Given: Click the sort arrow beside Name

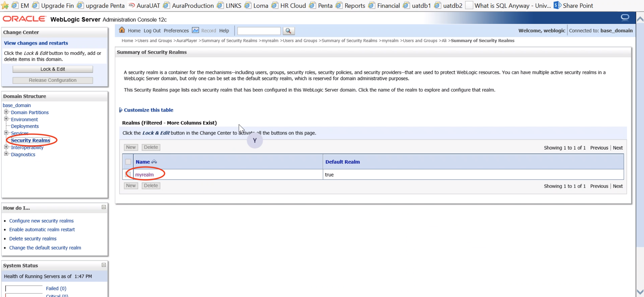Looking at the screenshot, I should (154, 162).
